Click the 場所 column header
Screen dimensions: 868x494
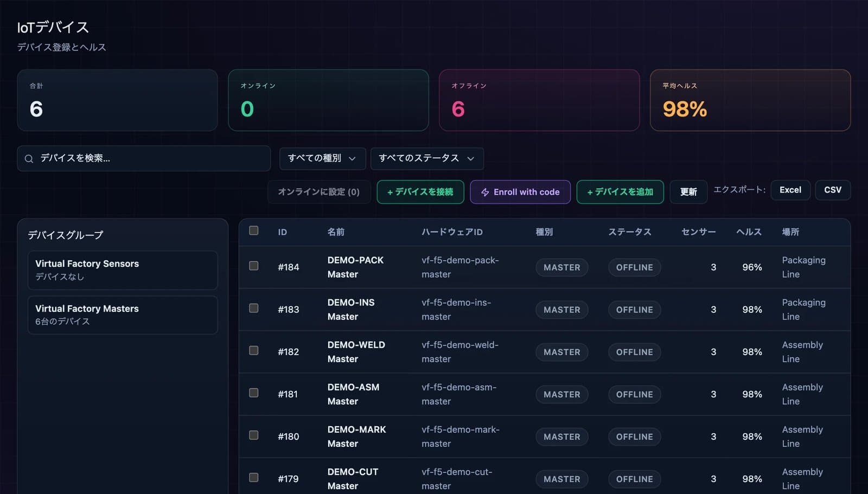pyautogui.click(x=790, y=232)
